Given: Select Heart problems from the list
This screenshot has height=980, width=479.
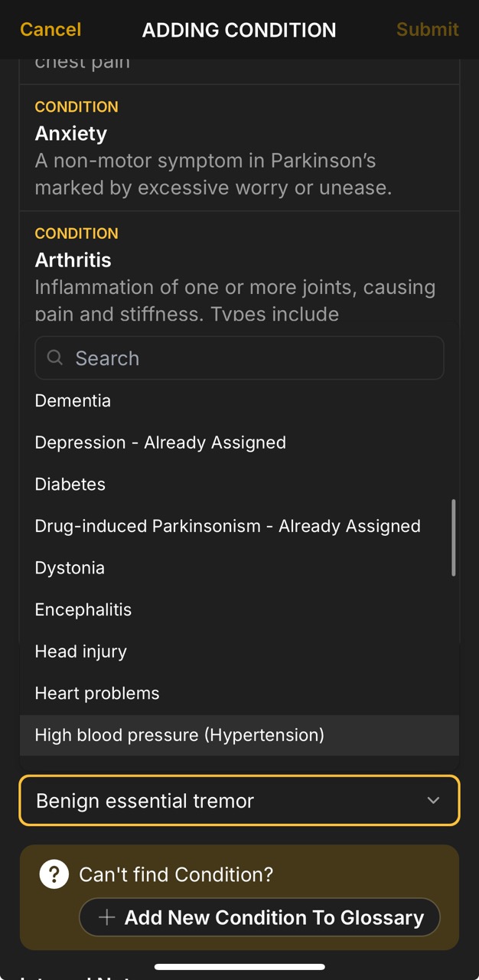Looking at the screenshot, I should click(x=96, y=693).
